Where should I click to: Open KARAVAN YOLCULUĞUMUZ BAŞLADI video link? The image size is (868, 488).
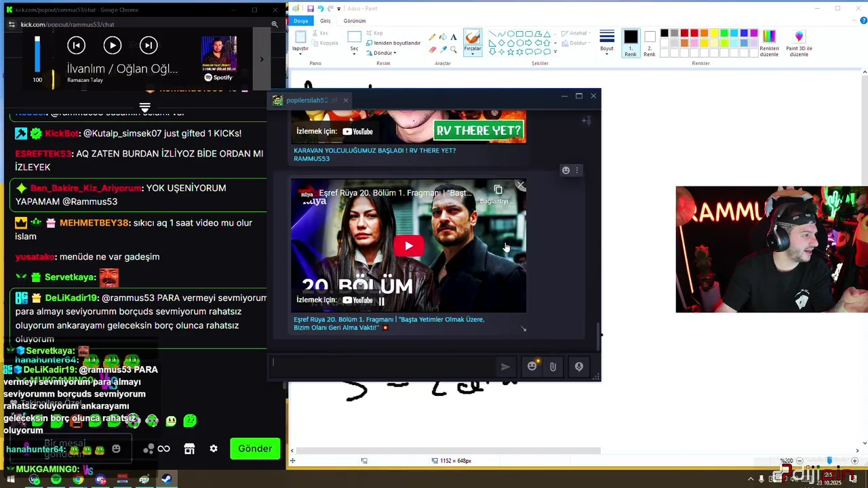click(x=374, y=155)
